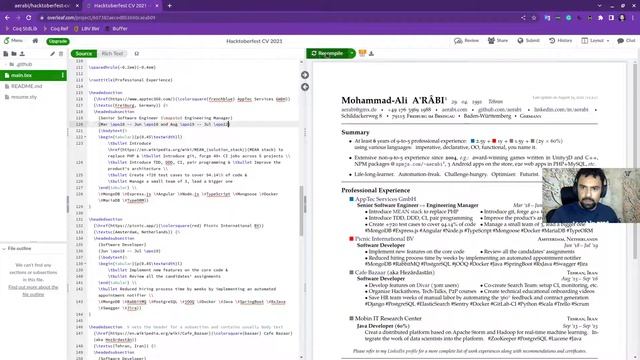Fold the tabular block at line 138

tap(85, 264)
